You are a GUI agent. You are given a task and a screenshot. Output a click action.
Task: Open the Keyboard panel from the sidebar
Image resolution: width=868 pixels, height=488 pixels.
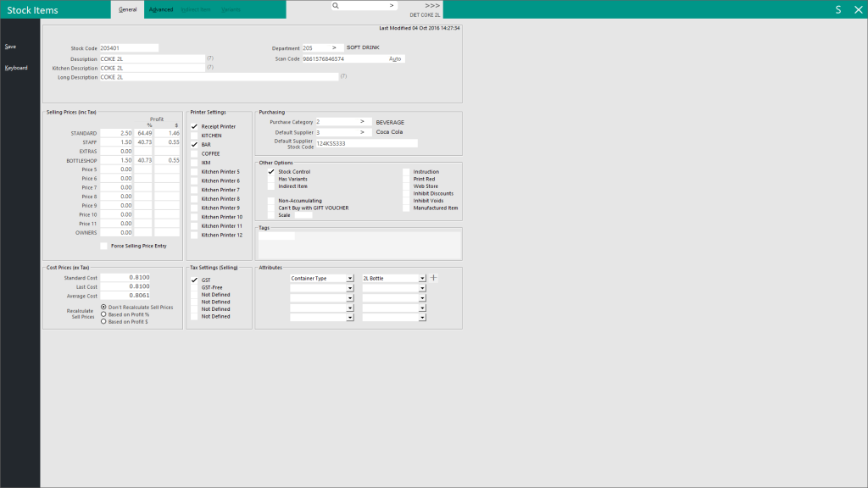[x=15, y=68]
